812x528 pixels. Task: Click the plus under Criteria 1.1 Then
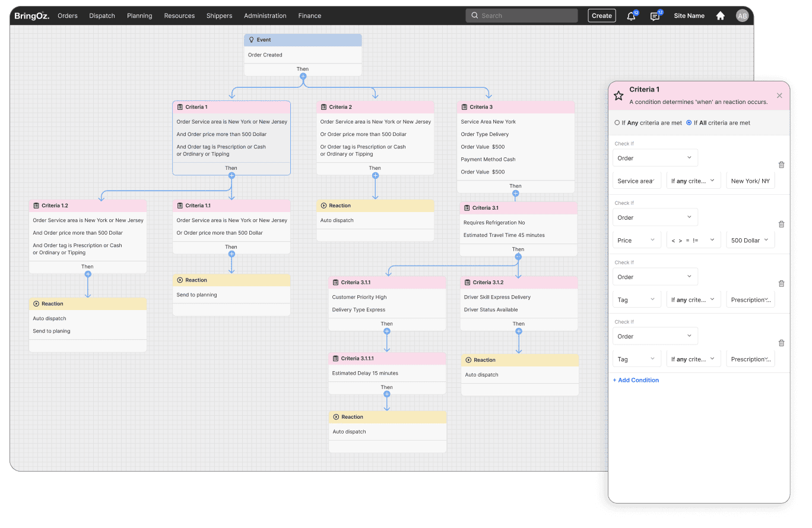coord(231,254)
